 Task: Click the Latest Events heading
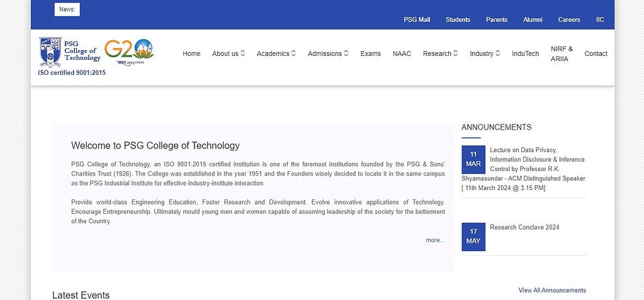pos(81,295)
